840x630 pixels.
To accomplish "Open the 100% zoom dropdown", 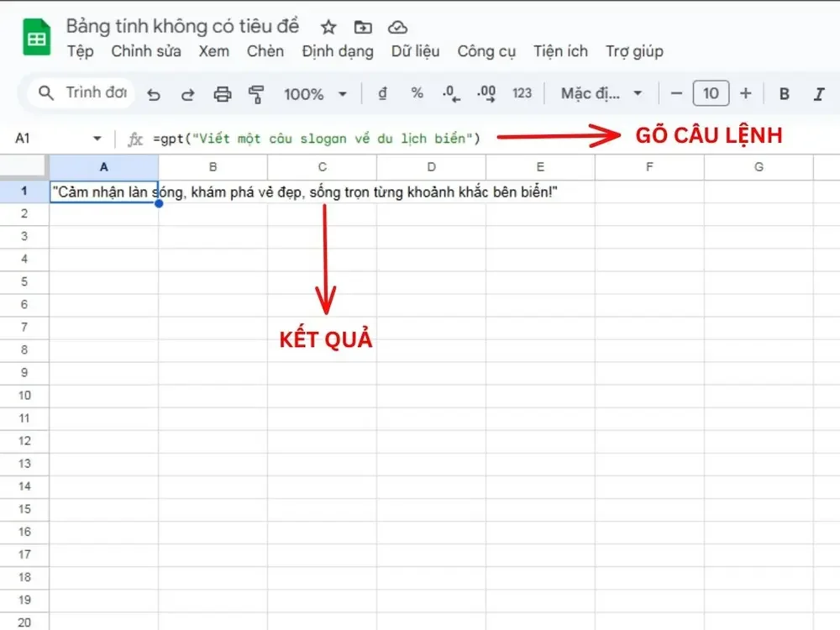I will (x=315, y=94).
